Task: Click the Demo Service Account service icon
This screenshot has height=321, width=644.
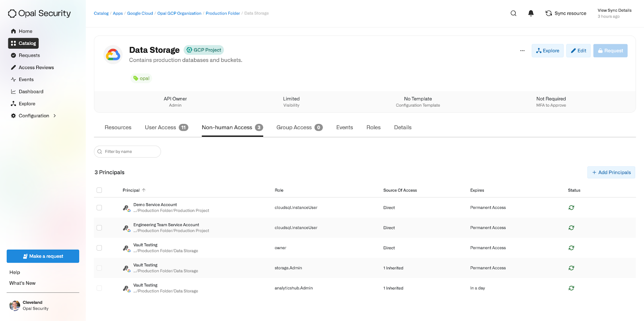Action: [126, 208]
